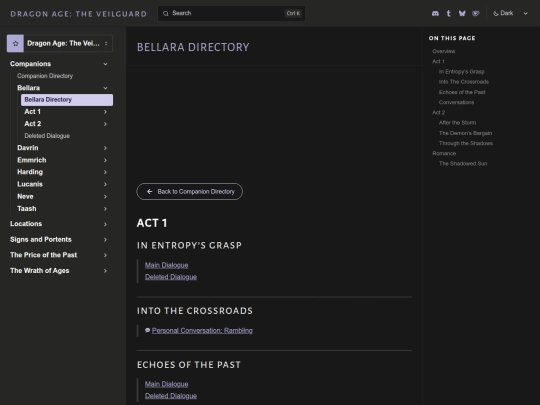Click the ACT 1 section heading

152,223
